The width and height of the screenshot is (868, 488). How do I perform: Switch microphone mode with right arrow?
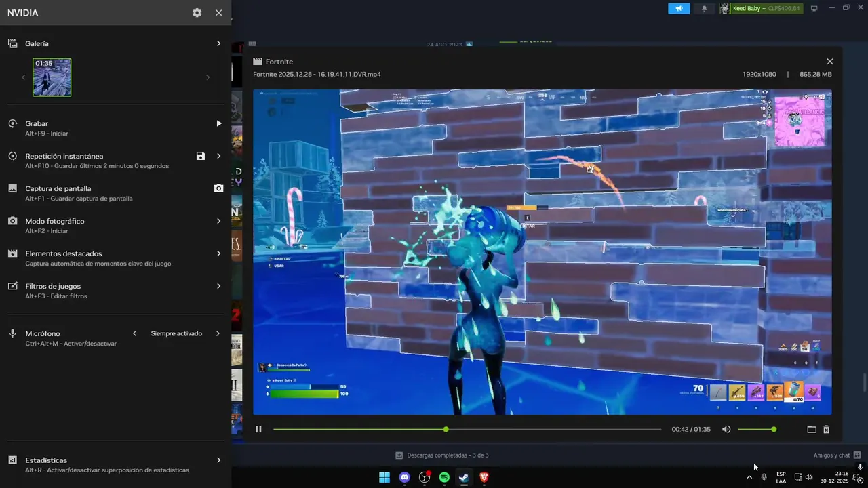[x=218, y=333]
